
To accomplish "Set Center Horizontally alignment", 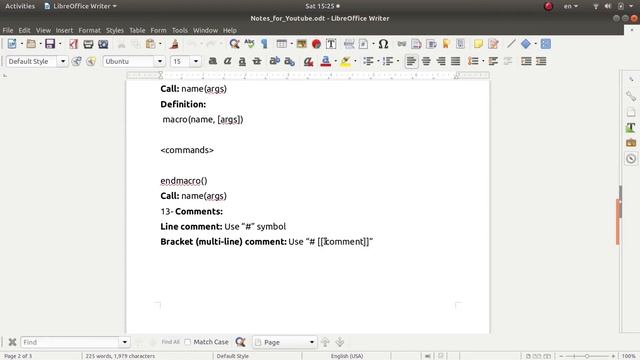I will pos(426,61).
